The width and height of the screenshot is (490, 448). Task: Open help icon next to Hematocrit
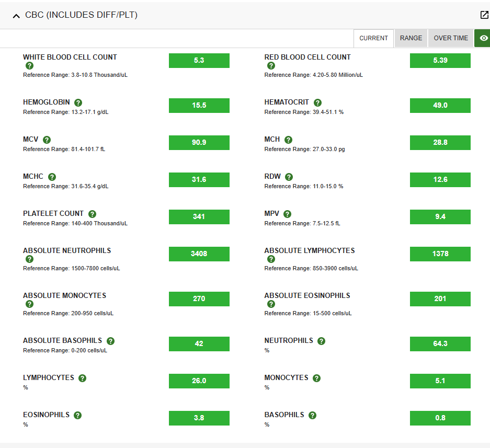(x=317, y=102)
